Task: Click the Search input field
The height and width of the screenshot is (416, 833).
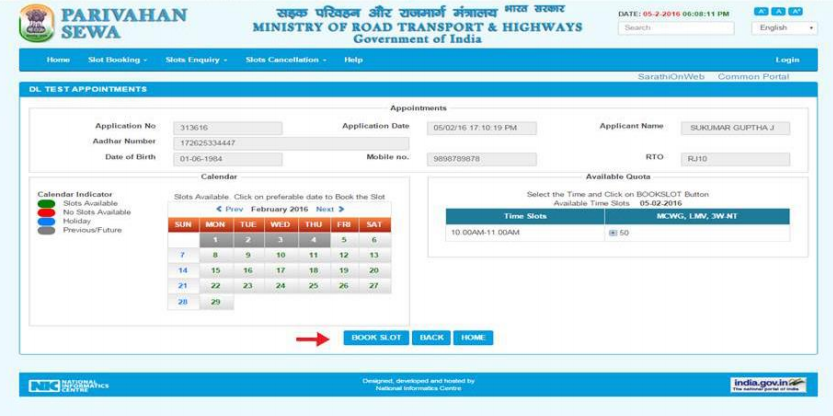Action: 676,28
